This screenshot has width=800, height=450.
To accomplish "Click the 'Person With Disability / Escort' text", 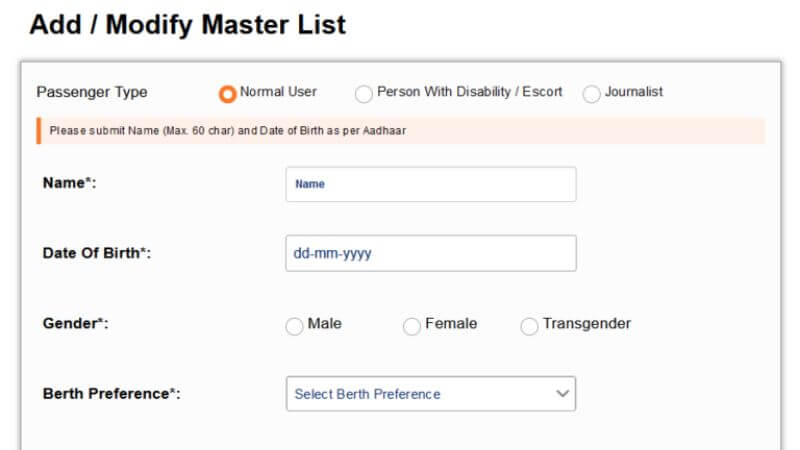I will (x=470, y=92).
